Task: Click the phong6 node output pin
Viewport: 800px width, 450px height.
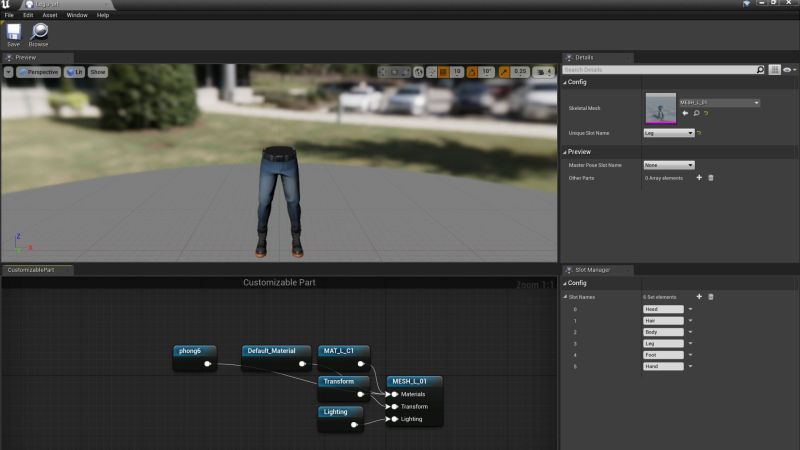Action: (207, 364)
